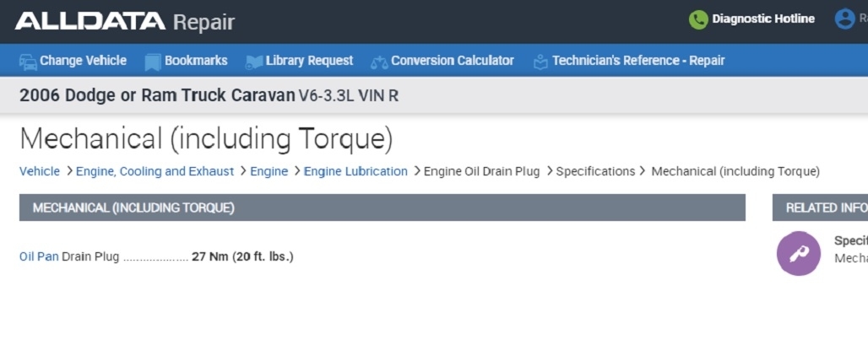Click the Diagnostic Hotline text
Viewport: 868px width, 345px height.
point(763,19)
